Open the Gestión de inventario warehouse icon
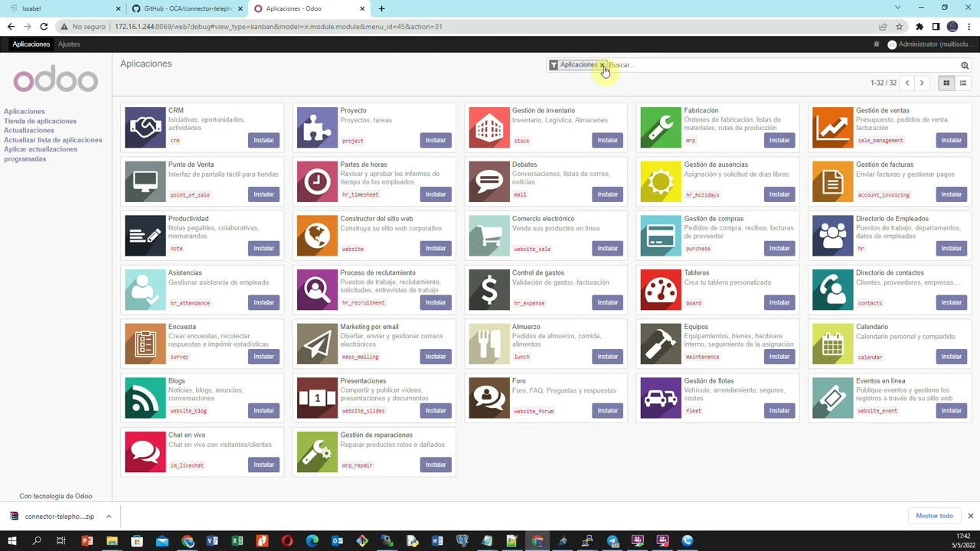 pyautogui.click(x=489, y=127)
